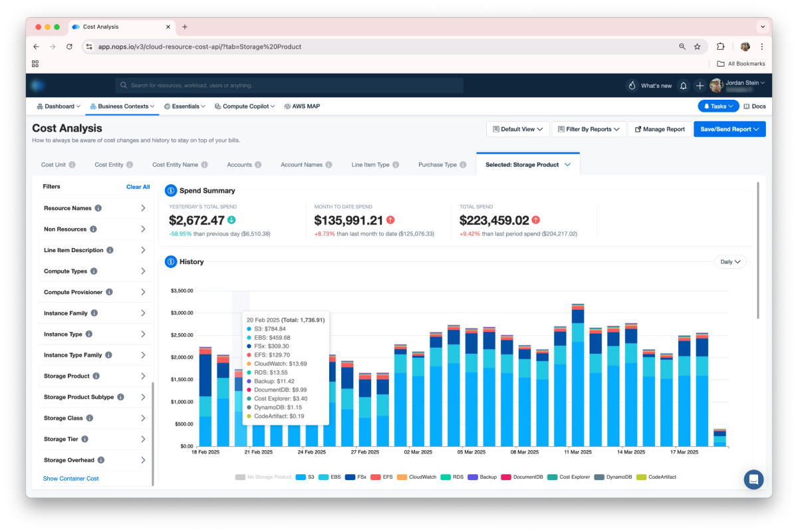The image size is (798, 532).
Task: Bookmark this page with the star icon
Action: point(697,47)
